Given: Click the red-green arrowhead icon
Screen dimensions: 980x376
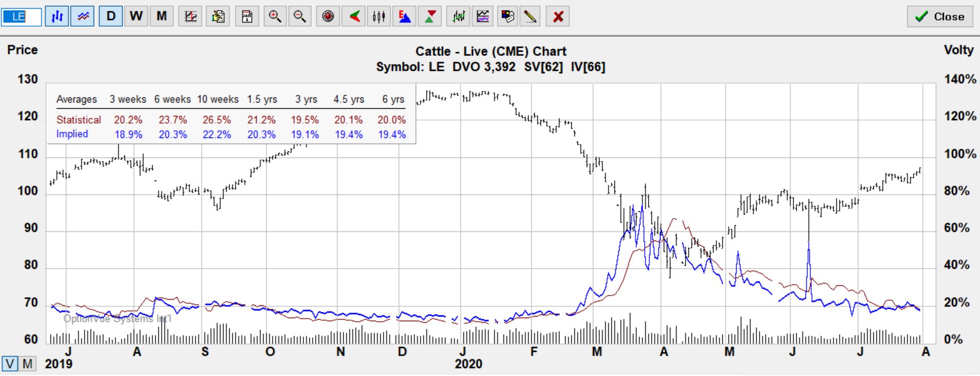Looking at the screenshot, I should (354, 16).
